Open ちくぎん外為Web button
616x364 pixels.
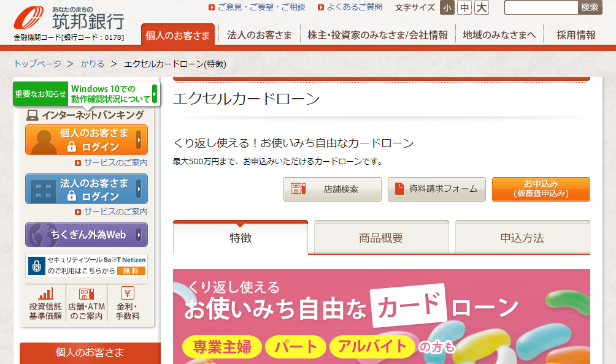[x=87, y=235]
